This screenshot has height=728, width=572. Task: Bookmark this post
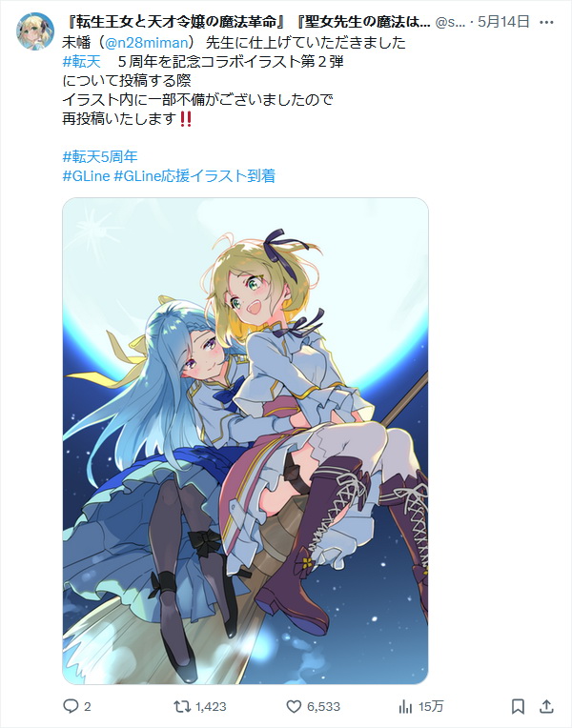click(x=518, y=707)
